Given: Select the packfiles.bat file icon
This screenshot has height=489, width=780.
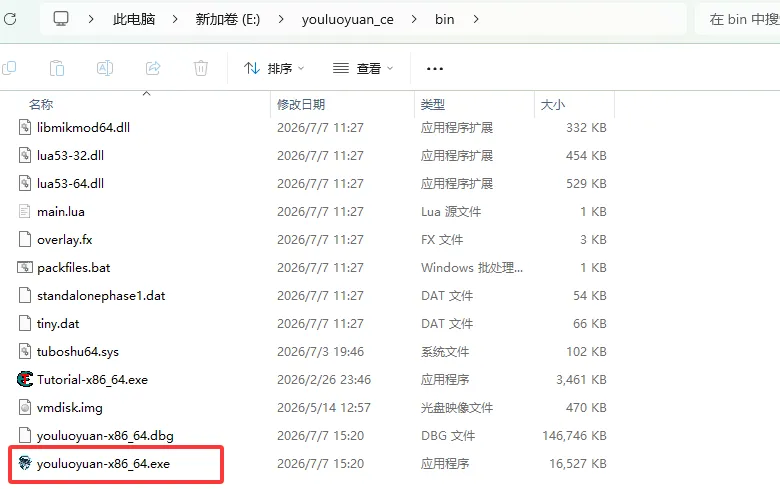Looking at the screenshot, I should coord(24,267).
